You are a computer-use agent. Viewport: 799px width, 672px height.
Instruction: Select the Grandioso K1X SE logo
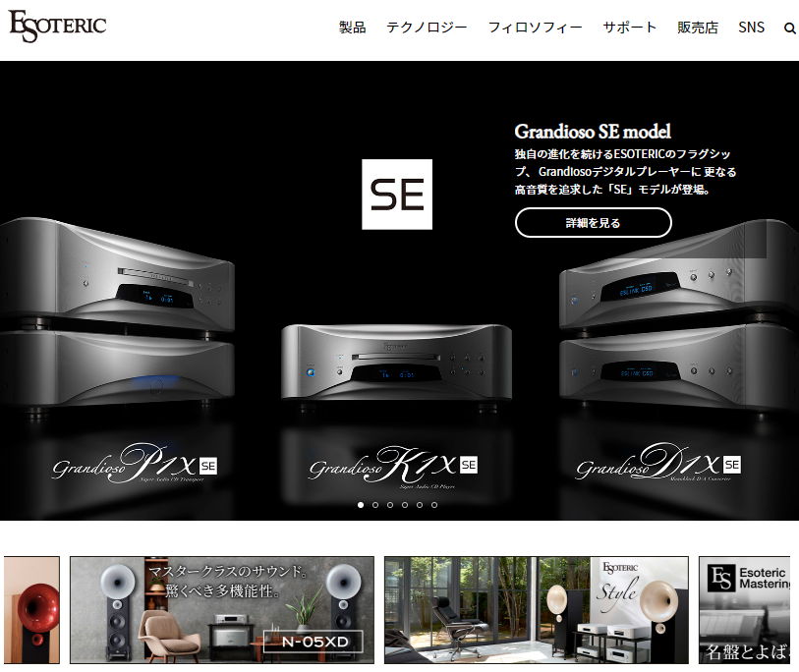coord(393,466)
